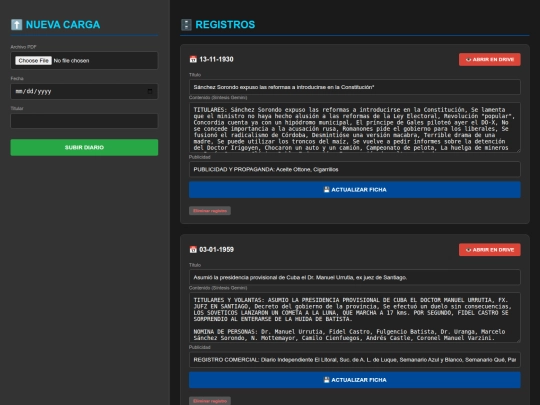
Task: Click the 03-01-1959 date heading
Action: point(216,250)
